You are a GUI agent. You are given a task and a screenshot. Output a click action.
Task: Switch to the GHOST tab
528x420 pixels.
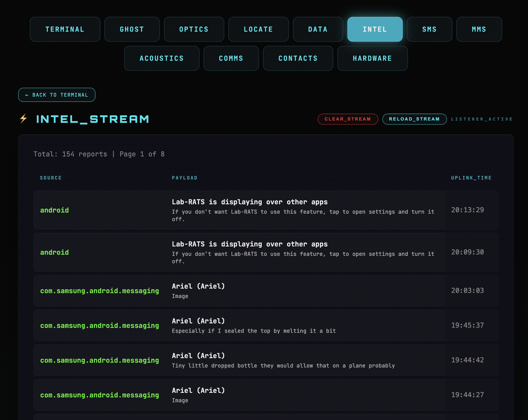tap(132, 29)
